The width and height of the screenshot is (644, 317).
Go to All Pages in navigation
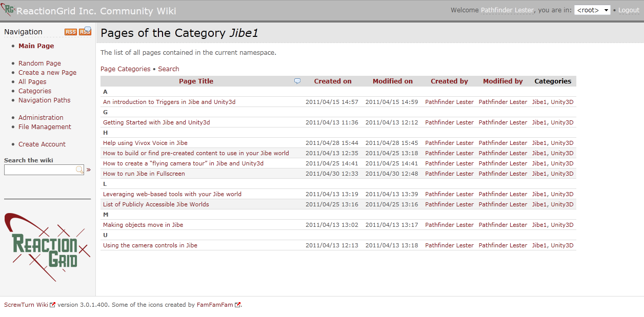32,81
